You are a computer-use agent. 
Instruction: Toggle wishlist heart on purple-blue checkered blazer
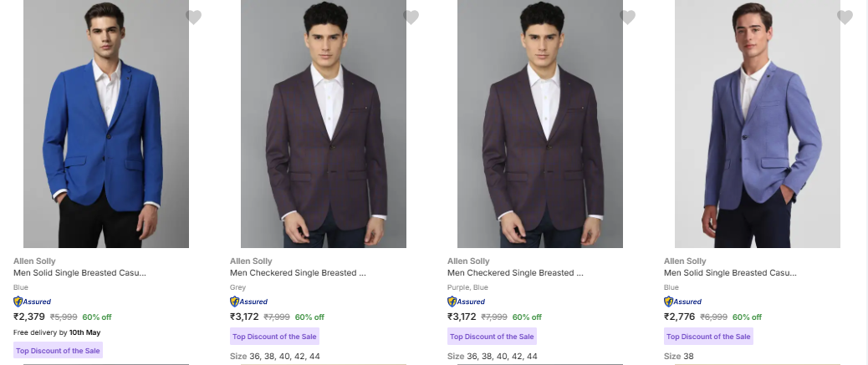[628, 18]
